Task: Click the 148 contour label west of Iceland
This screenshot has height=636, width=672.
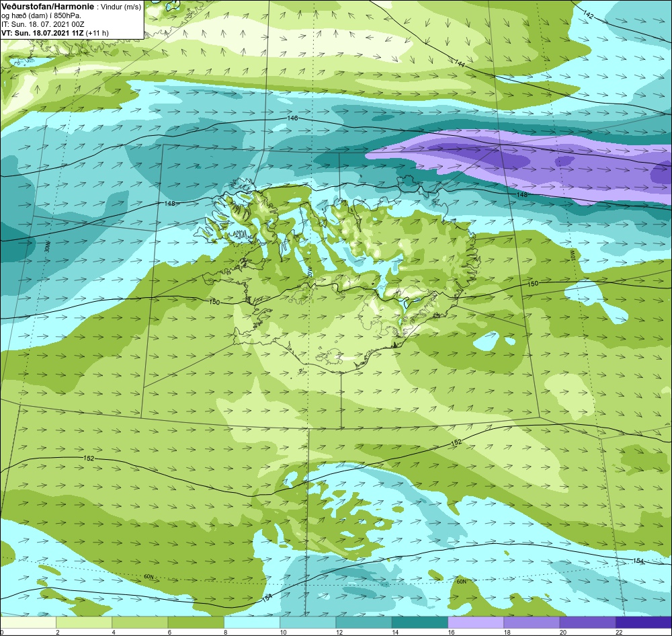Action: click(170, 203)
